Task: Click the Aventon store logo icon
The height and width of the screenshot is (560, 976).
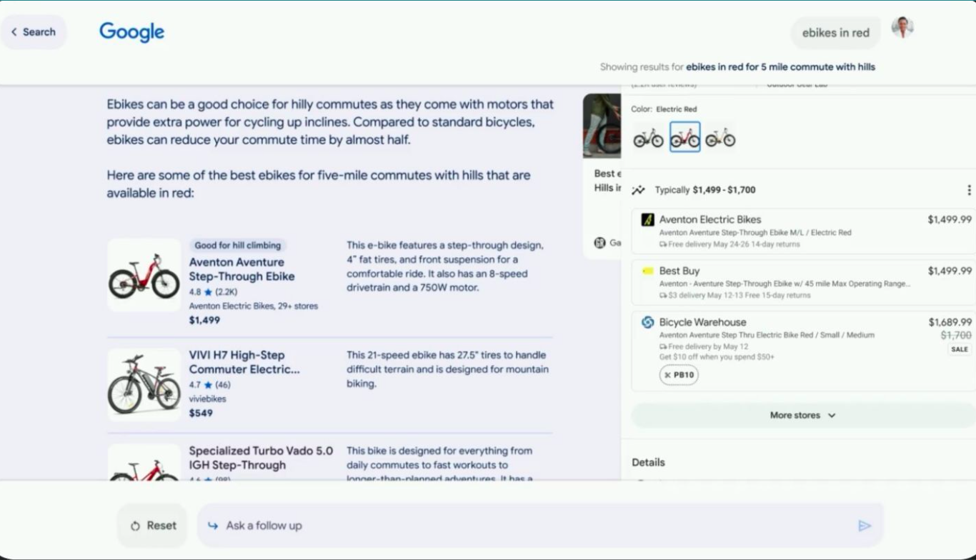Action: [x=647, y=220]
